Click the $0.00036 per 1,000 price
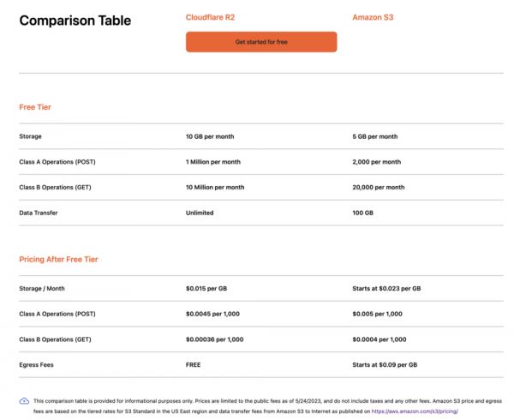 [x=215, y=339]
